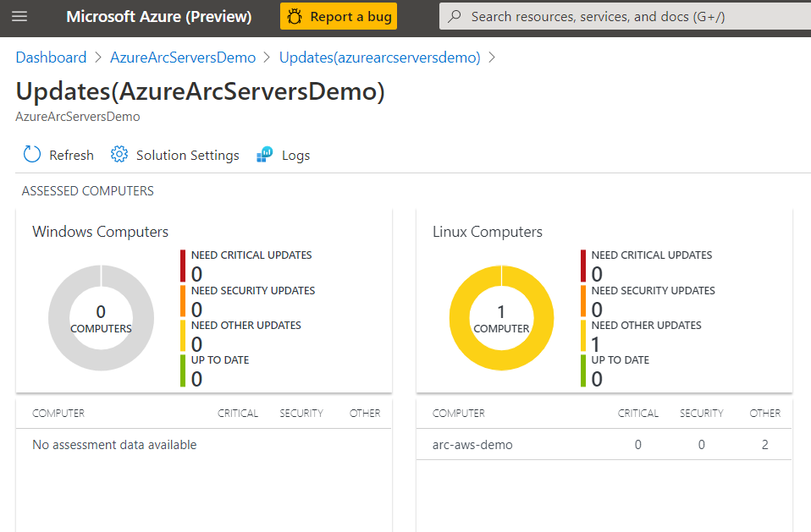The height and width of the screenshot is (532, 811).
Task: Click Windows yellow Need Other Updates bar
Action: tap(183, 336)
